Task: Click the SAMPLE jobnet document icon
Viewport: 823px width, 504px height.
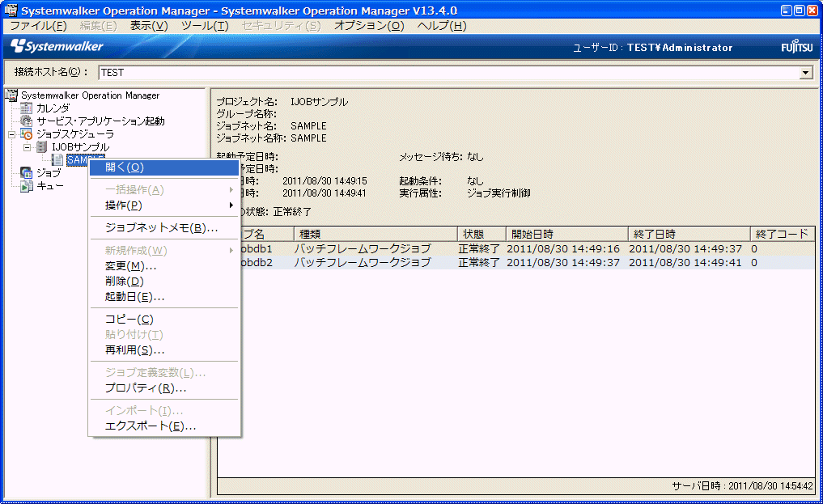Action: (x=57, y=160)
